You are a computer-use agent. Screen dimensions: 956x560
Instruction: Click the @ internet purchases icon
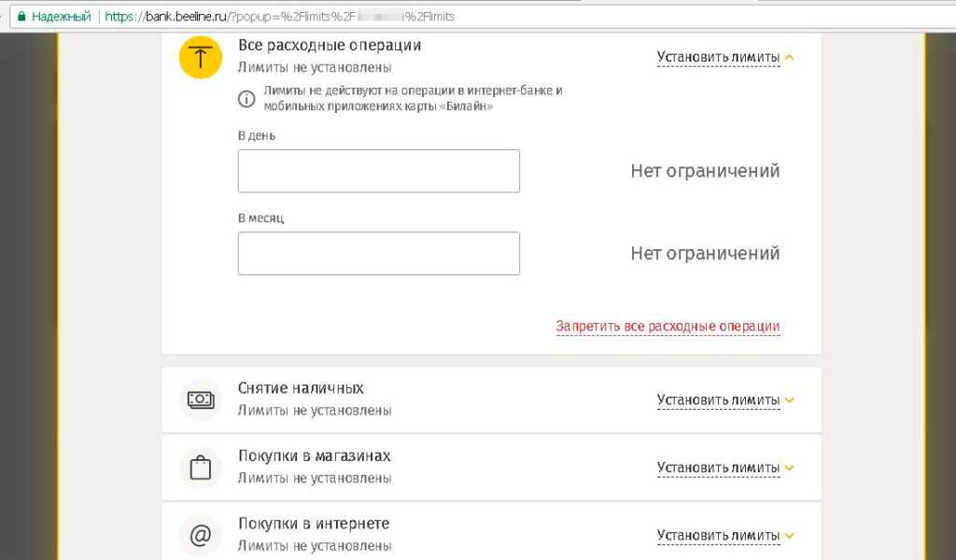(201, 536)
